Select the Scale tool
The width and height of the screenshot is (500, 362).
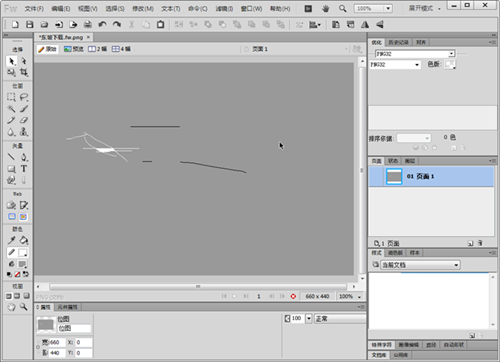pos(11,72)
